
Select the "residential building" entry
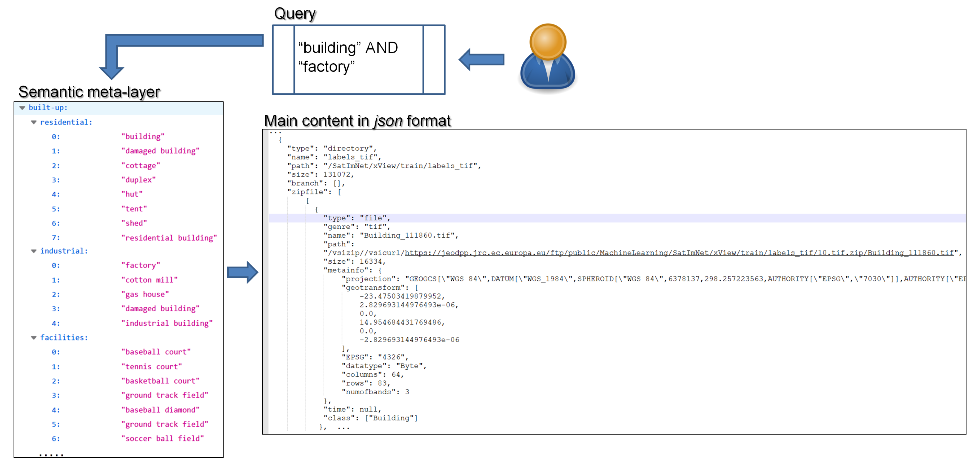[x=169, y=238]
